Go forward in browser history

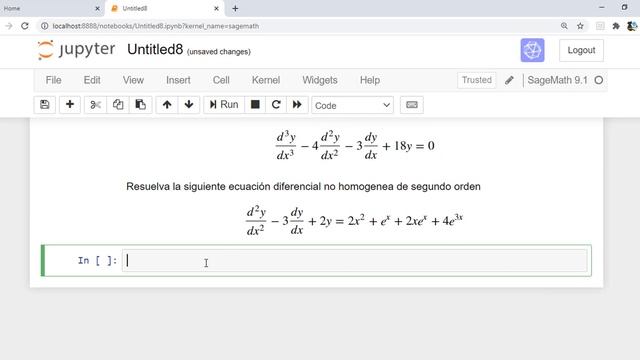tap(9, 26)
